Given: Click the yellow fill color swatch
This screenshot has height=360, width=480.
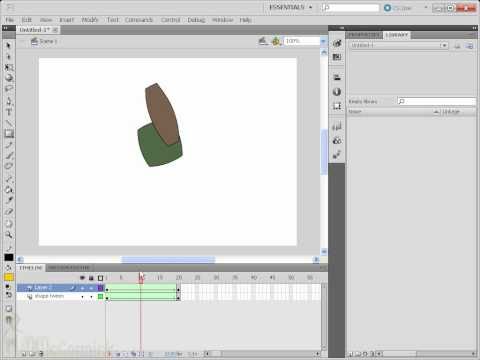Looking at the screenshot, I should 9,277.
